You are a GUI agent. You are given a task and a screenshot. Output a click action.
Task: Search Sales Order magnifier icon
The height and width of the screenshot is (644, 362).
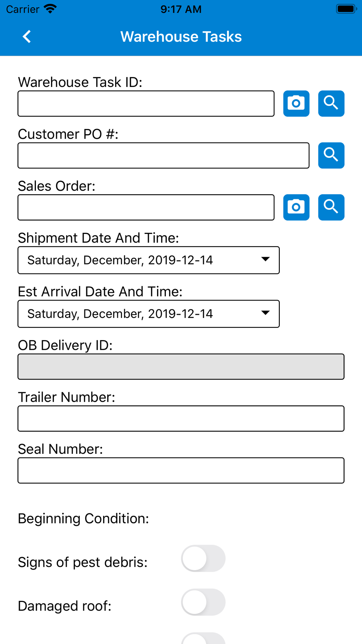pos(331,207)
